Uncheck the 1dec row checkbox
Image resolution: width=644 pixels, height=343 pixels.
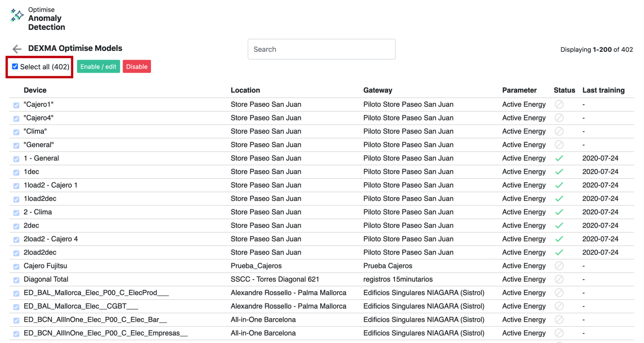coord(16,172)
